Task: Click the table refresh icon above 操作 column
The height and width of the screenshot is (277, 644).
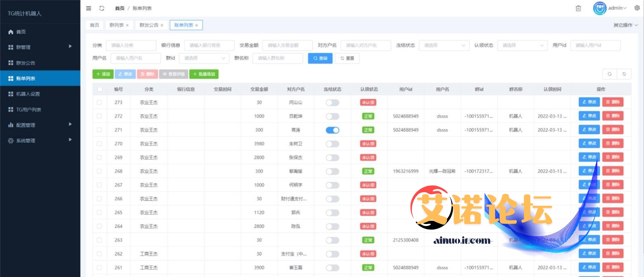Action: coord(624,74)
